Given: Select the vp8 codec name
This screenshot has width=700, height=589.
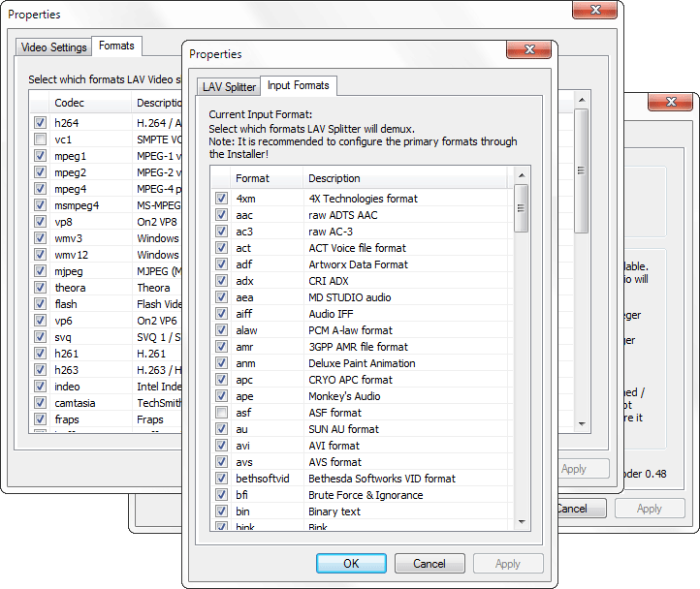Looking at the screenshot, I should click(x=63, y=222).
